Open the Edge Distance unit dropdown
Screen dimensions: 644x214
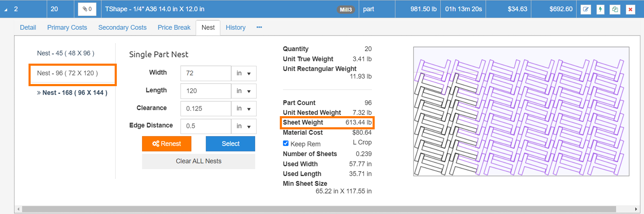point(243,126)
